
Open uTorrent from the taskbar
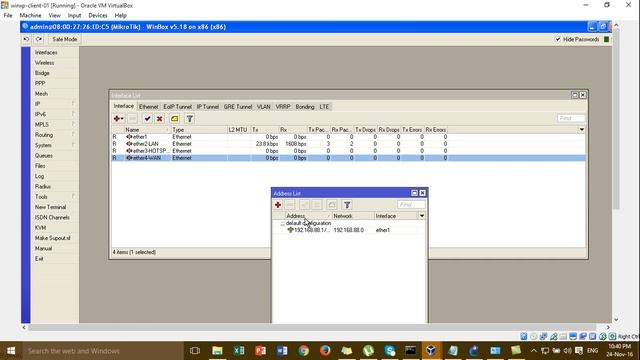[x=368, y=351]
